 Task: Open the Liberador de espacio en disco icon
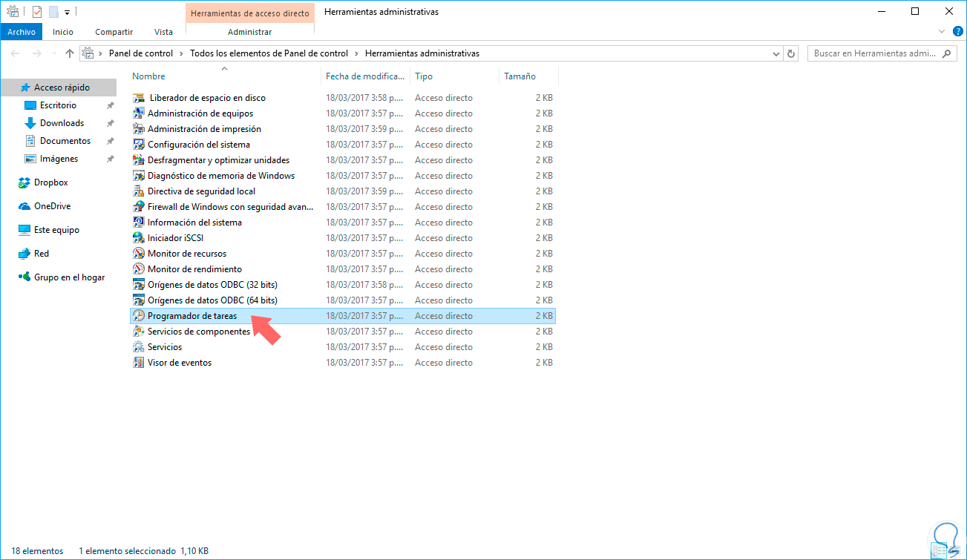point(139,98)
